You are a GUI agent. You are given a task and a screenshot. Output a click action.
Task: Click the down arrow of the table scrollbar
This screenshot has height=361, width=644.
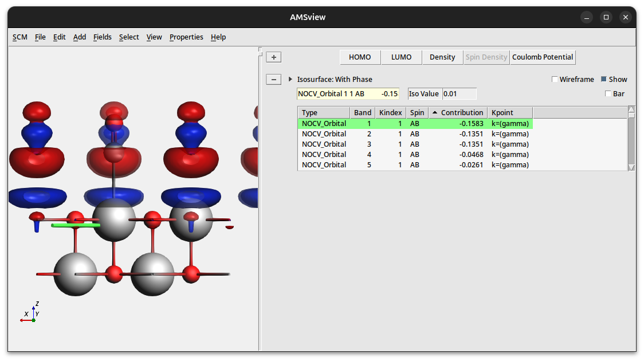point(631,167)
